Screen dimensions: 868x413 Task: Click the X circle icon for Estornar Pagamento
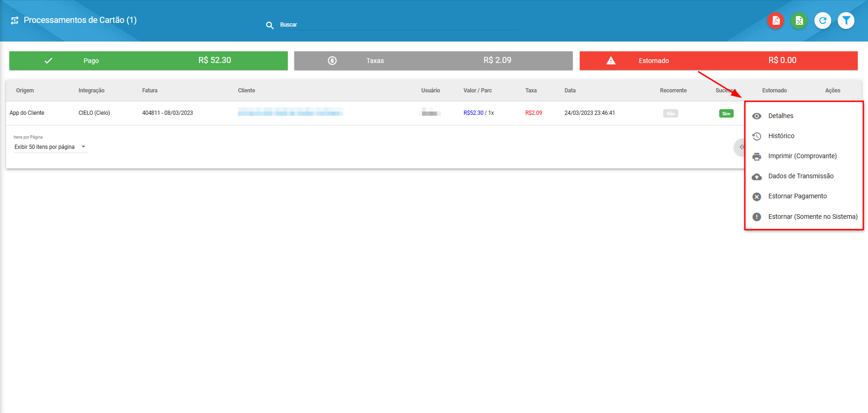click(757, 196)
